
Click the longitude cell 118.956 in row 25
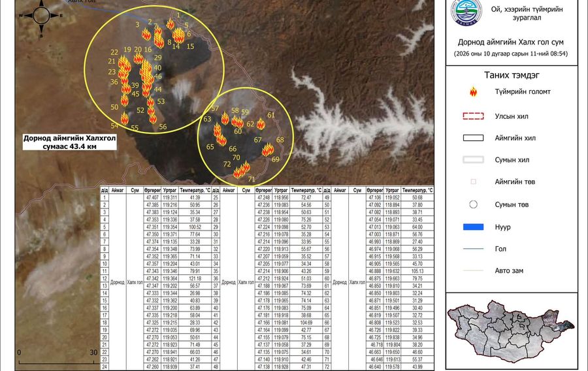281,197
